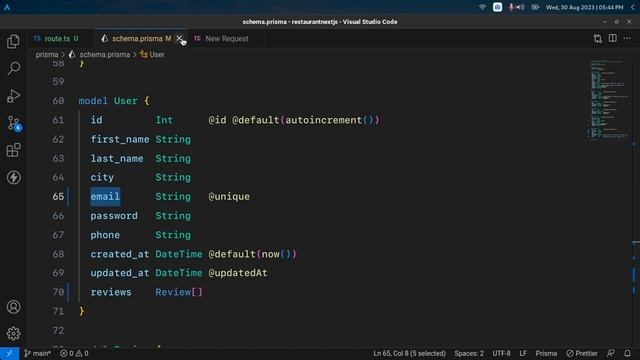Click the feedback icon in status bar
This screenshot has width=640, height=360.
611,353
